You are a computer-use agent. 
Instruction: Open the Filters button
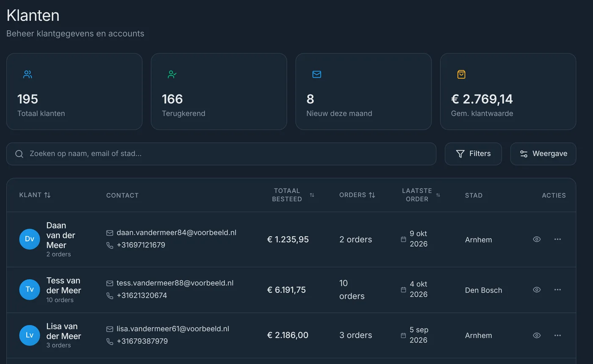pyautogui.click(x=473, y=154)
